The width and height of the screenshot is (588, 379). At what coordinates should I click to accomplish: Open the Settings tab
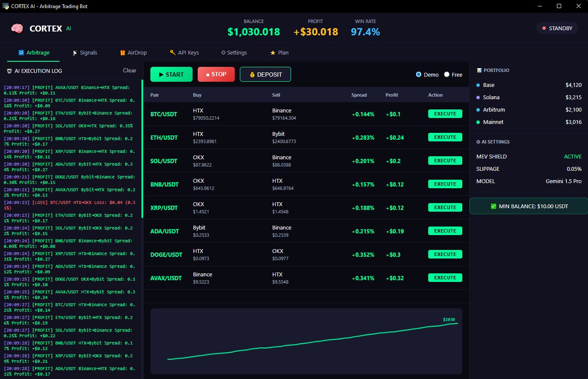click(x=234, y=53)
